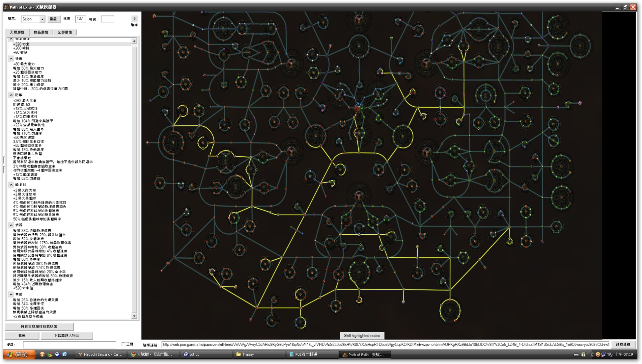This screenshot has width=642, height=364.
Task: Click the keystone node left of the center cluster, at mid-height
Action: 292,151
